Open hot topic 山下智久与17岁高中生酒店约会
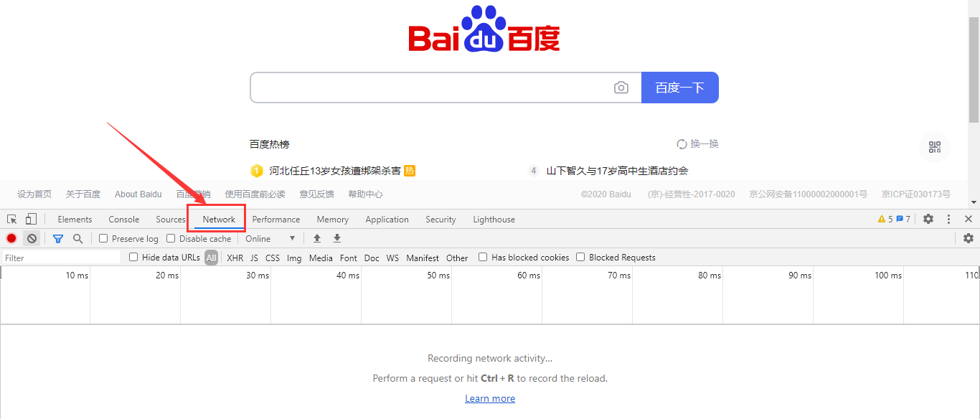Screen dimensions: 980x419 [x=618, y=171]
